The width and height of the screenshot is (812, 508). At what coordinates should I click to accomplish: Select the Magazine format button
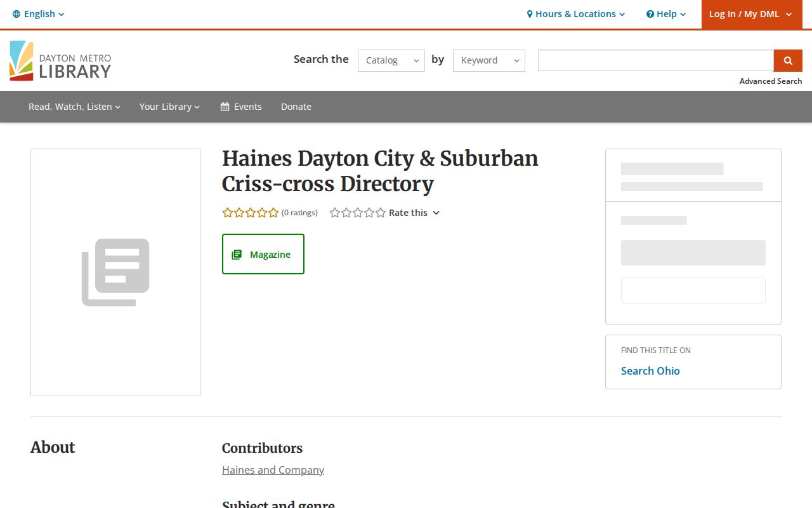(263, 254)
